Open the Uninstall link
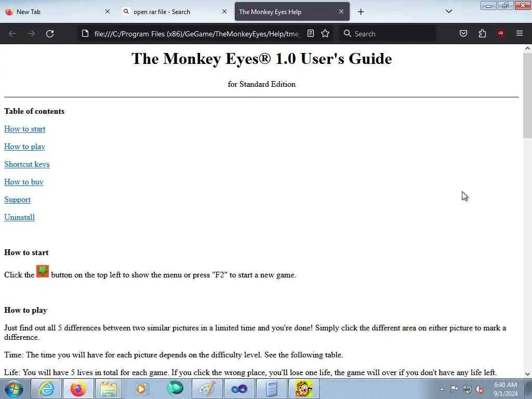 pos(19,217)
